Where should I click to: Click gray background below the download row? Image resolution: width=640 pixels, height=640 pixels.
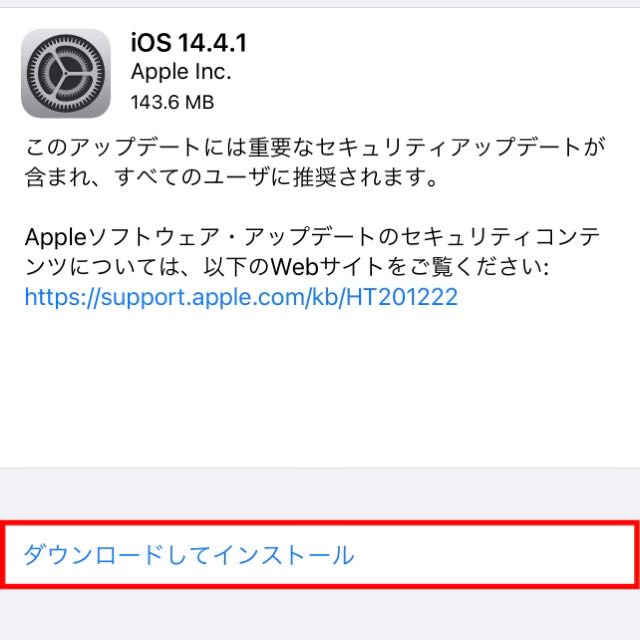pyautogui.click(x=320, y=614)
